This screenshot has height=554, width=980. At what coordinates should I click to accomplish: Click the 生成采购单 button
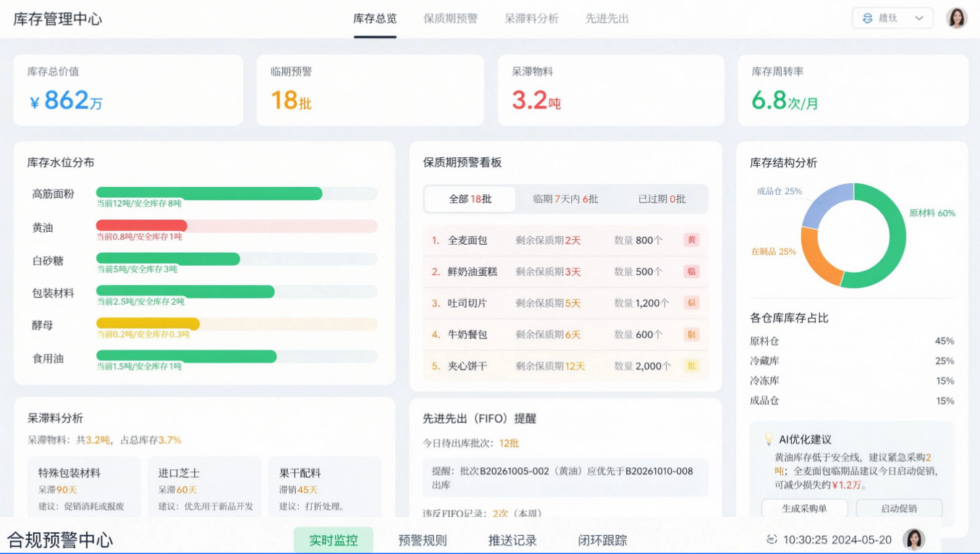[x=805, y=508]
